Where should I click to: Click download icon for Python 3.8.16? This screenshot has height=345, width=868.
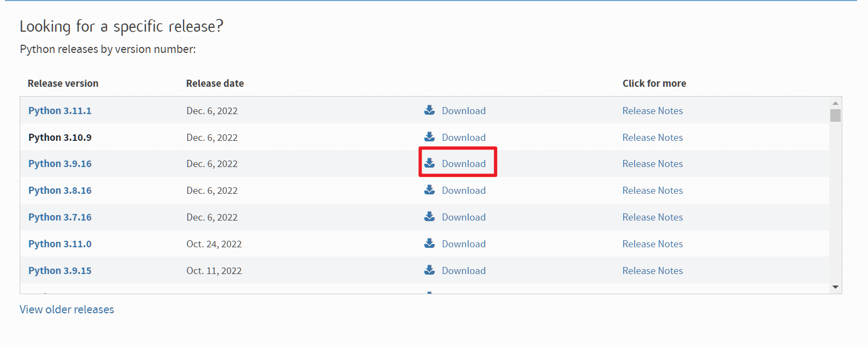click(430, 190)
